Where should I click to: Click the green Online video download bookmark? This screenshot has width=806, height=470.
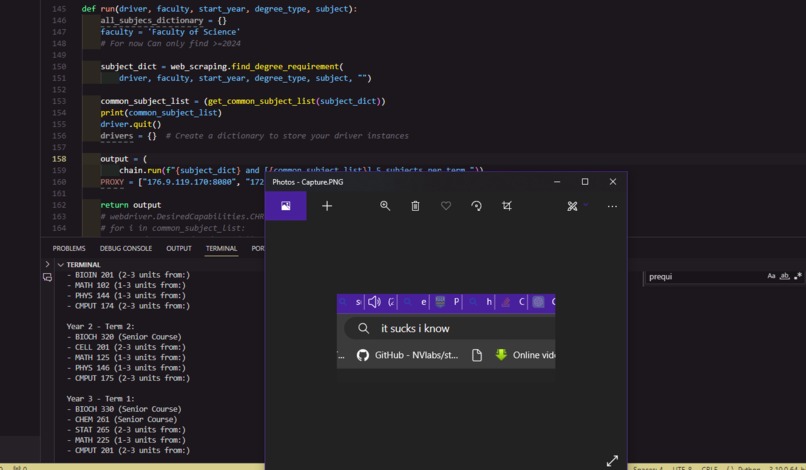click(526, 355)
